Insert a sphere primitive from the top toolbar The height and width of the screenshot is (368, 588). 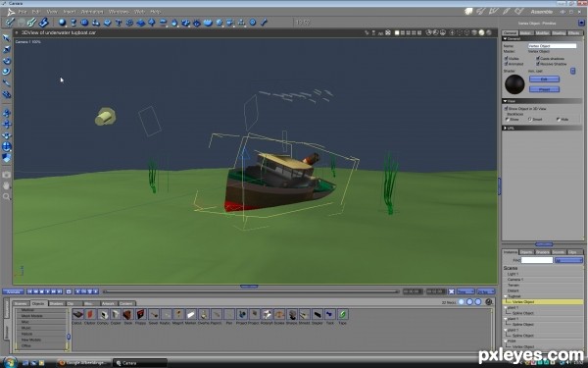click(63, 23)
